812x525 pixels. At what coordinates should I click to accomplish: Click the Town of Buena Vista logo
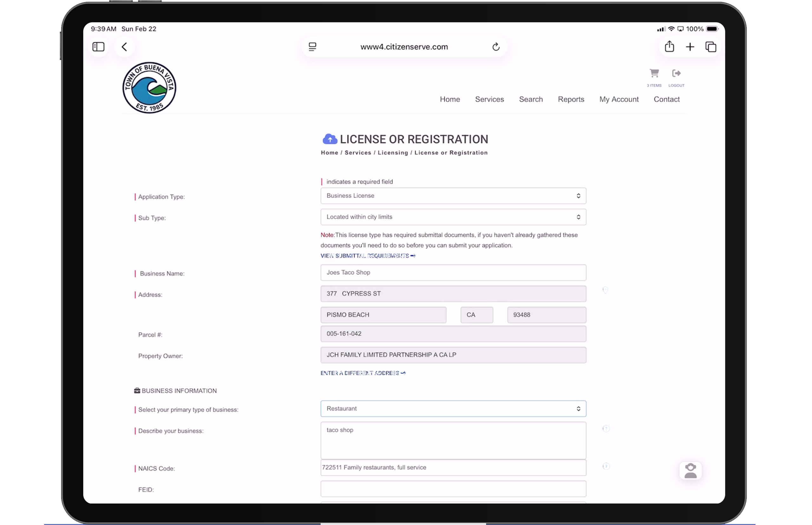point(149,87)
